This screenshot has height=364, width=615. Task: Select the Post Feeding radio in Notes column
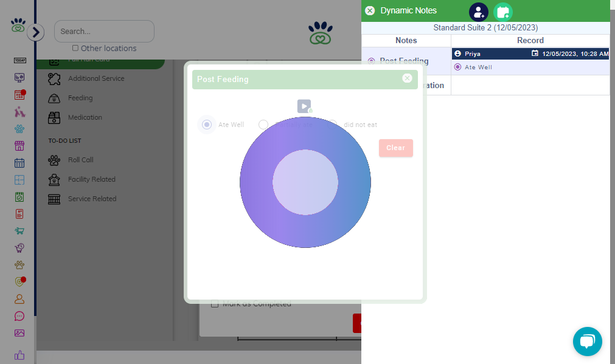tap(371, 61)
